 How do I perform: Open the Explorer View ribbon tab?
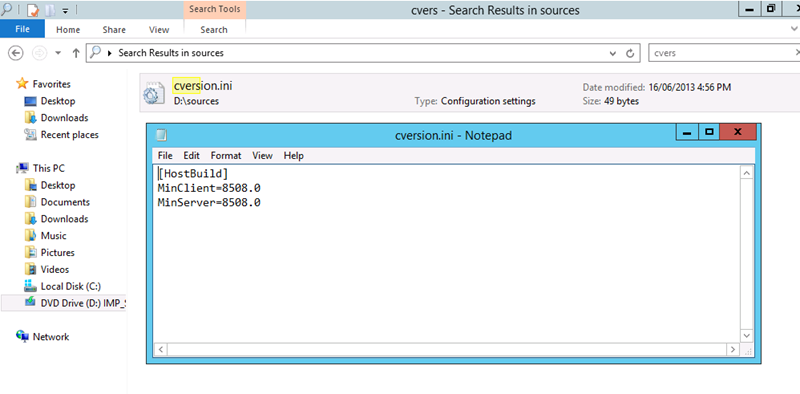click(159, 30)
